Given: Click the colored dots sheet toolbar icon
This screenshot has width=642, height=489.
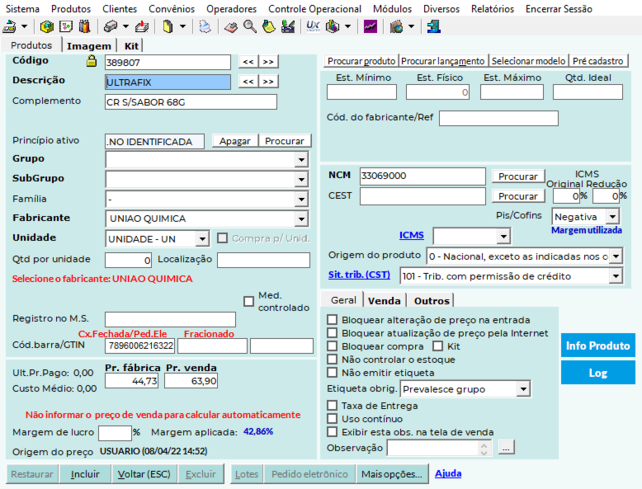Looking at the screenshot, I should (x=66, y=27).
